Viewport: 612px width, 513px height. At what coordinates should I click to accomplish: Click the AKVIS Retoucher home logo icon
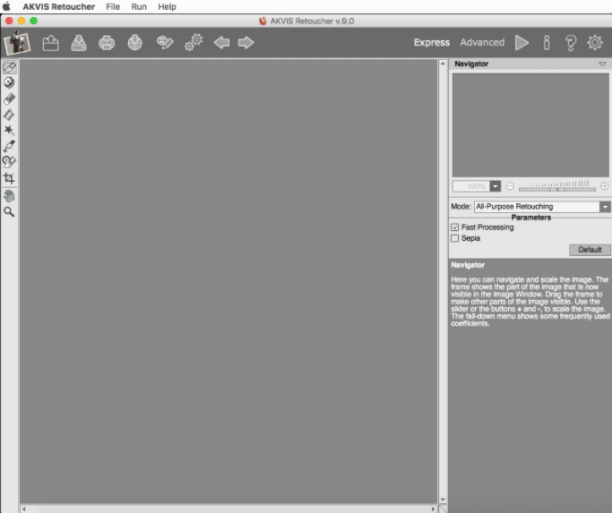(17, 43)
